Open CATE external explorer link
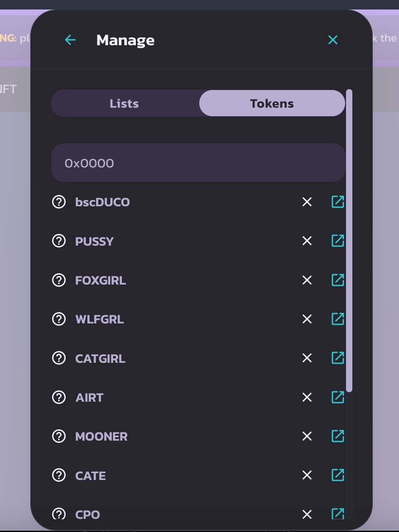This screenshot has width=399, height=532. pos(338,475)
